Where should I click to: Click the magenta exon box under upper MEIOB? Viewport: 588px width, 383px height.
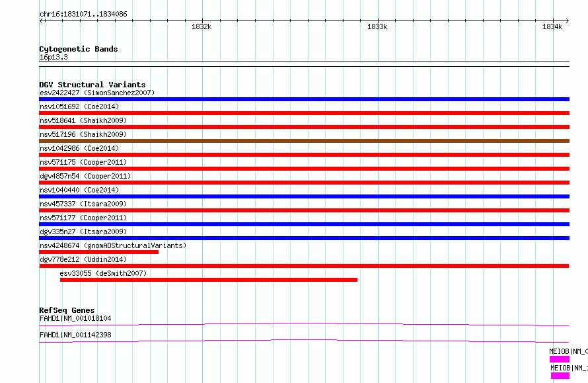coord(560,359)
